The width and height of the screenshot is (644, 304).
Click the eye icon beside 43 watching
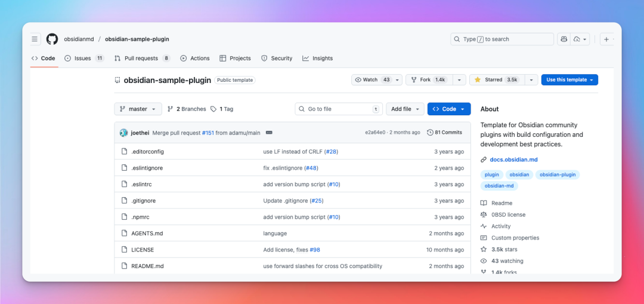click(x=484, y=261)
